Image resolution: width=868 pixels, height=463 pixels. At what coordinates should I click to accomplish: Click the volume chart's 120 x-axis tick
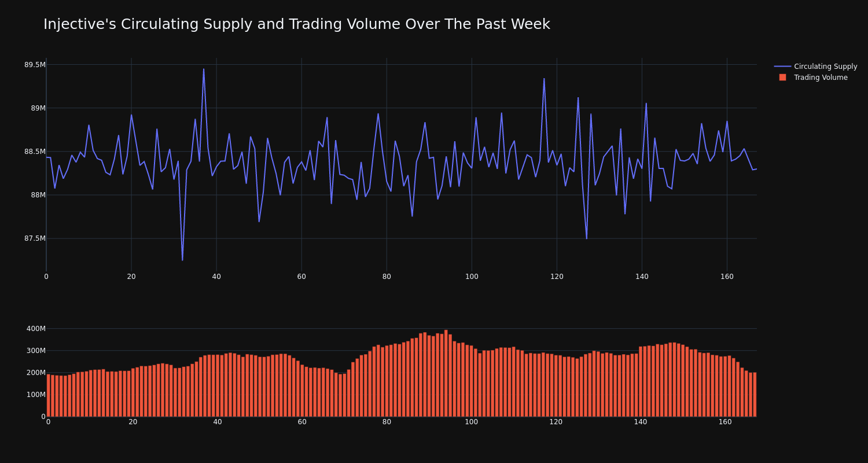click(x=556, y=422)
